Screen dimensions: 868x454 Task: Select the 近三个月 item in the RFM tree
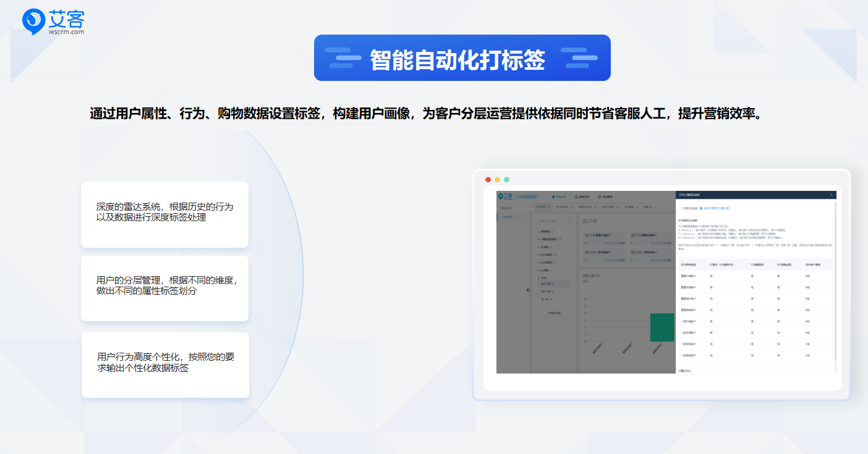click(554, 284)
